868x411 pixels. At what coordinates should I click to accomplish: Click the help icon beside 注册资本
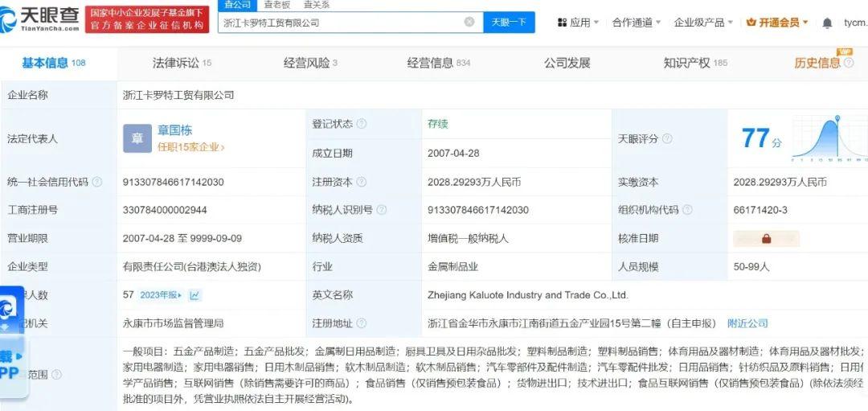click(x=362, y=182)
